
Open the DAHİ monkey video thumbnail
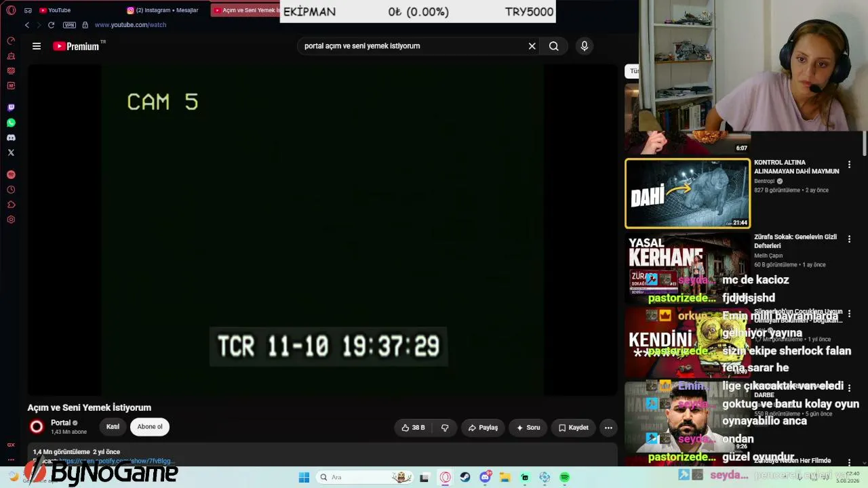click(688, 193)
